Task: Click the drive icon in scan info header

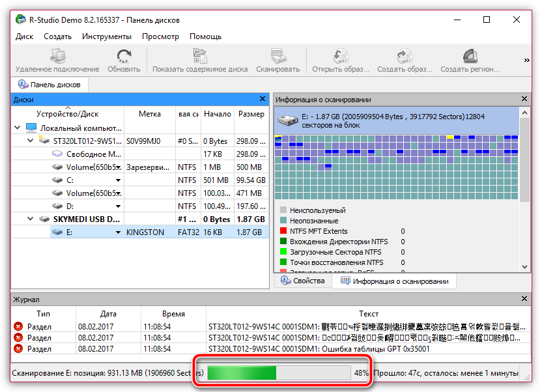Action: [x=287, y=120]
